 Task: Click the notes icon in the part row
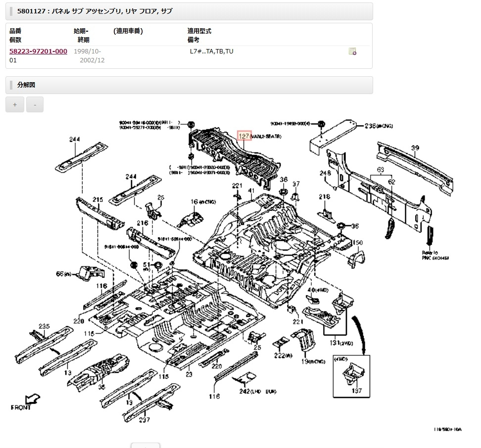pyautogui.click(x=352, y=51)
